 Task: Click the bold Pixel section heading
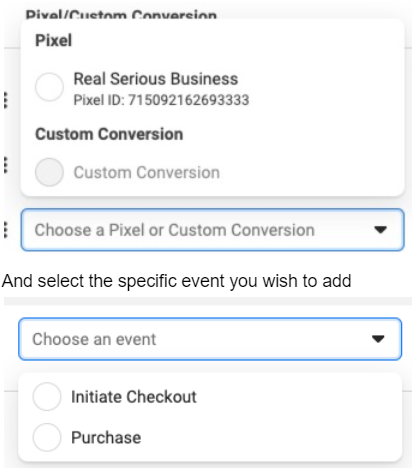(x=53, y=40)
